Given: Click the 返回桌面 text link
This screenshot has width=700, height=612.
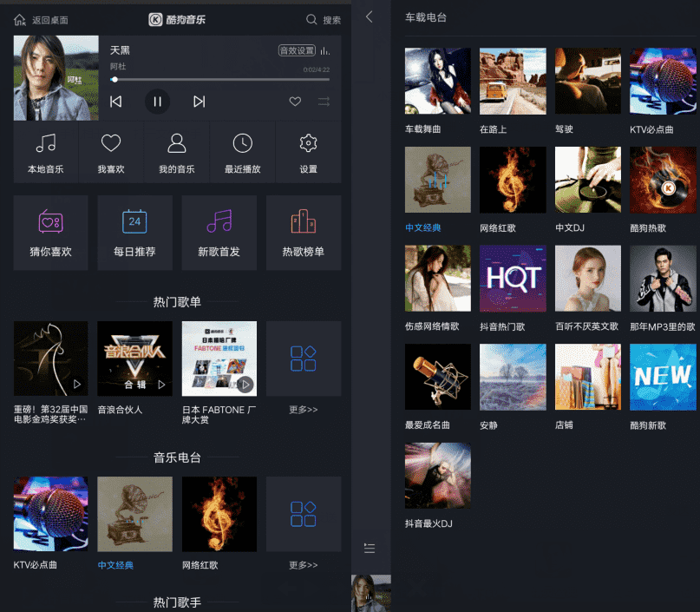Looking at the screenshot, I should [x=50, y=21].
